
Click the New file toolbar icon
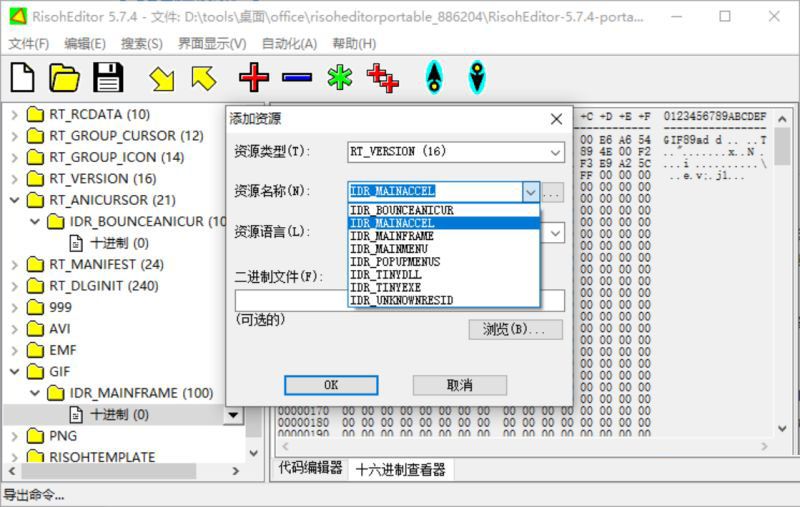(x=22, y=78)
